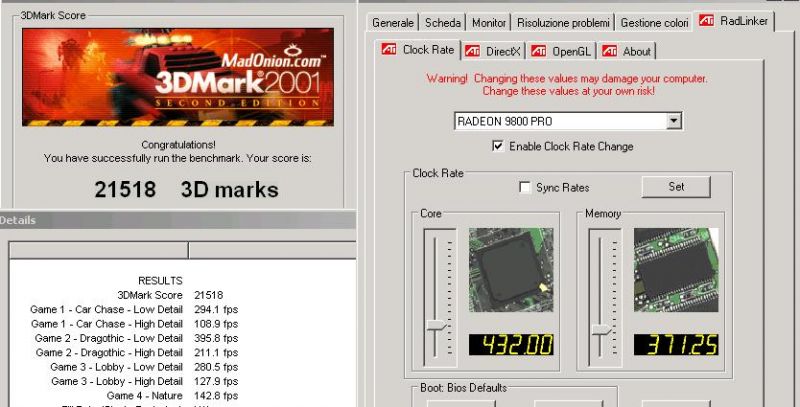Select the 3DMark Score 21518 row
This screenshot has height=407, width=800.
point(170,295)
